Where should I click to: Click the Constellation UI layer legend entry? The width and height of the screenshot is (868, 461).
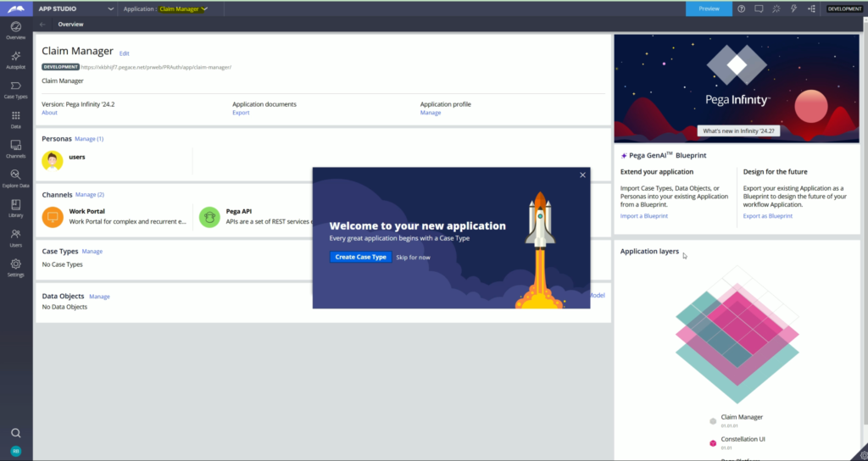(737, 442)
